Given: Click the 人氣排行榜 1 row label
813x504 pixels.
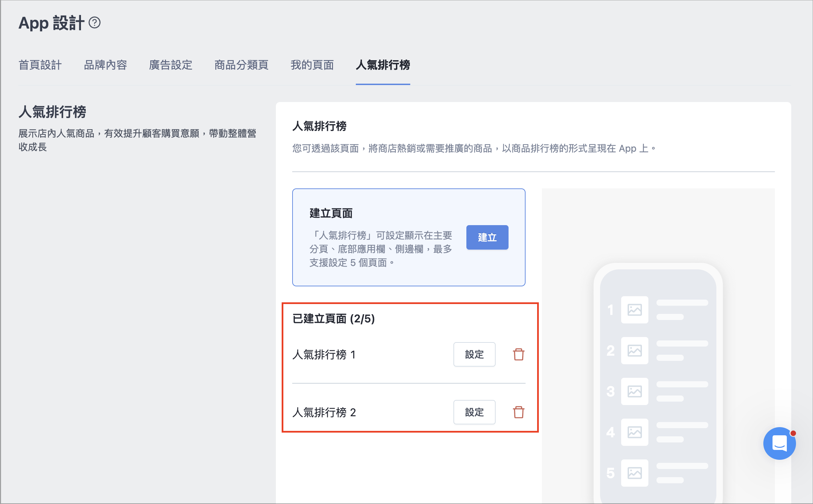Looking at the screenshot, I should pyautogui.click(x=324, y=355).
